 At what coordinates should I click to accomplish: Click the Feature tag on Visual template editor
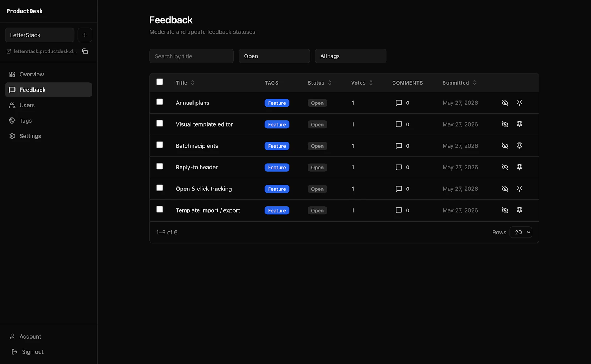[x=277, y=124]
